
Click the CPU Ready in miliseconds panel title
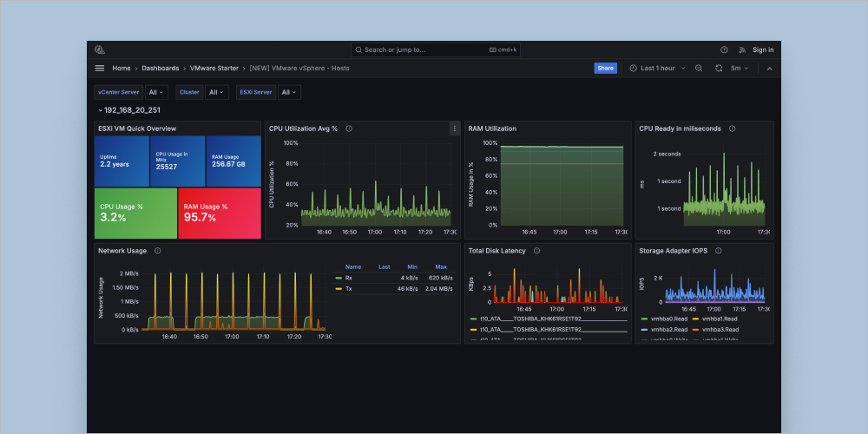(x=681, y=128)
